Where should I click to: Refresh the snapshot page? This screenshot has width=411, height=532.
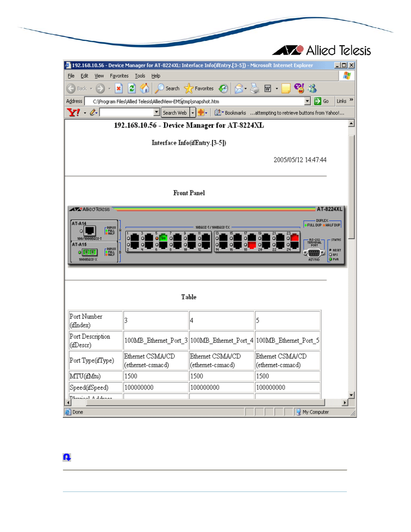[x=131, y=88]
